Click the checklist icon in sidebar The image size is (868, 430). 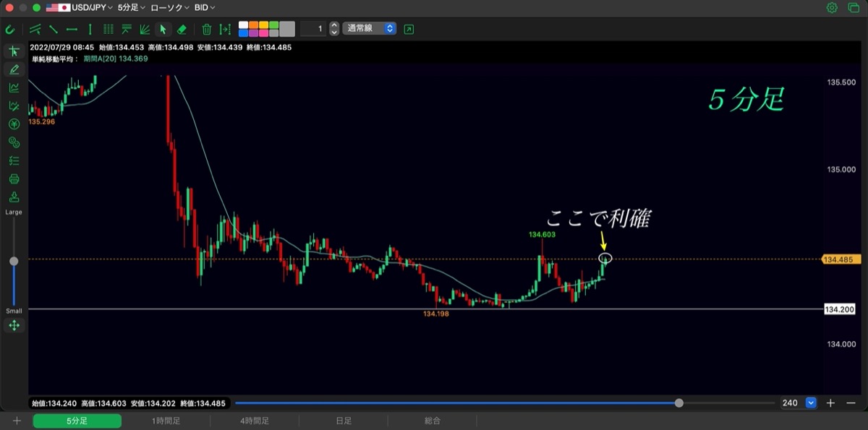click(14, 161)
